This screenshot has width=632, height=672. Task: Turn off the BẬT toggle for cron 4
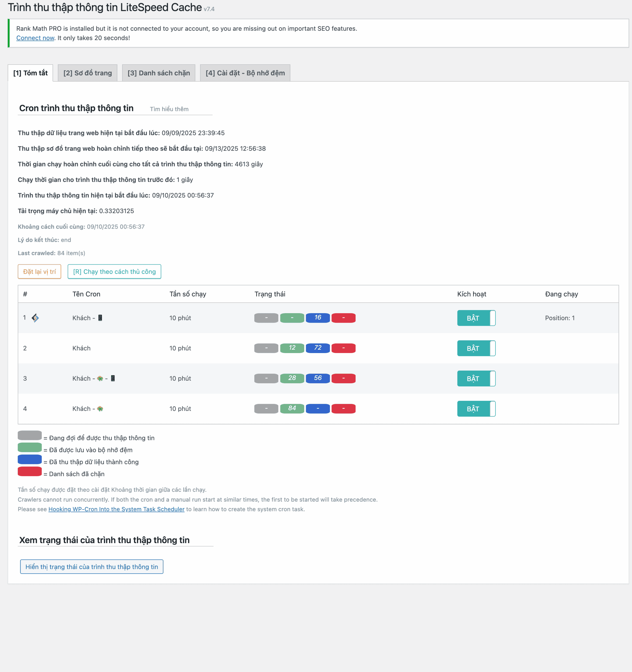pos(476,409)
